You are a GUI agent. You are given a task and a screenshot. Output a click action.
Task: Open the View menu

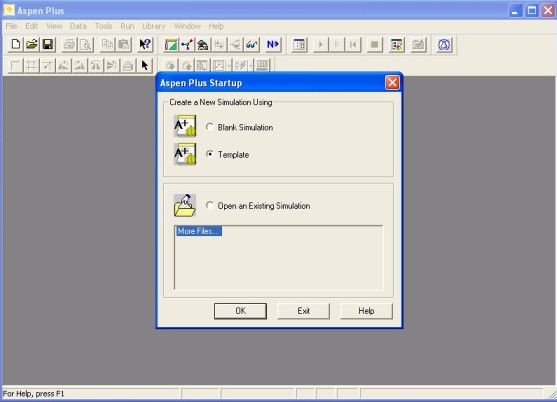(x=54, y=26)
